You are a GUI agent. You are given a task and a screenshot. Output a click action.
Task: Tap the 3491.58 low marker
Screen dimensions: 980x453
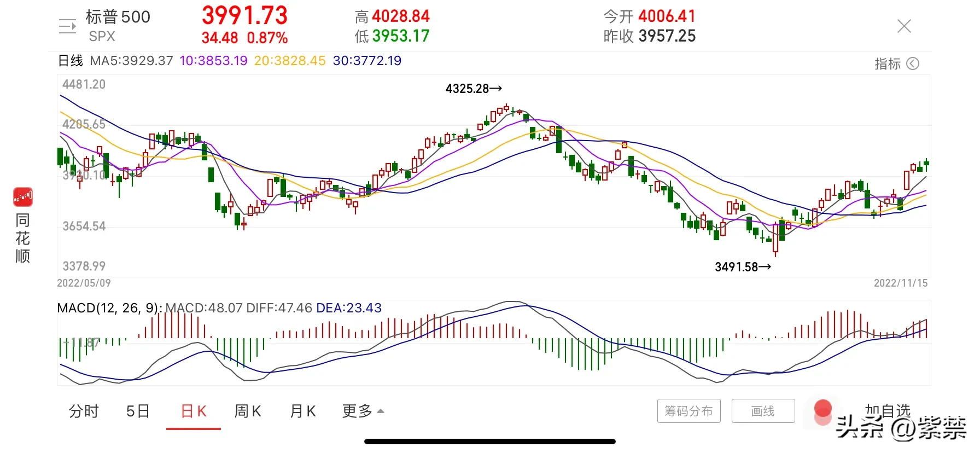click(743, 267)
